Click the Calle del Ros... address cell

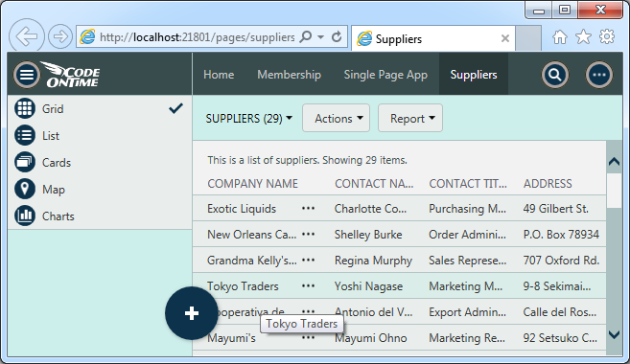[x=560, y=312]
